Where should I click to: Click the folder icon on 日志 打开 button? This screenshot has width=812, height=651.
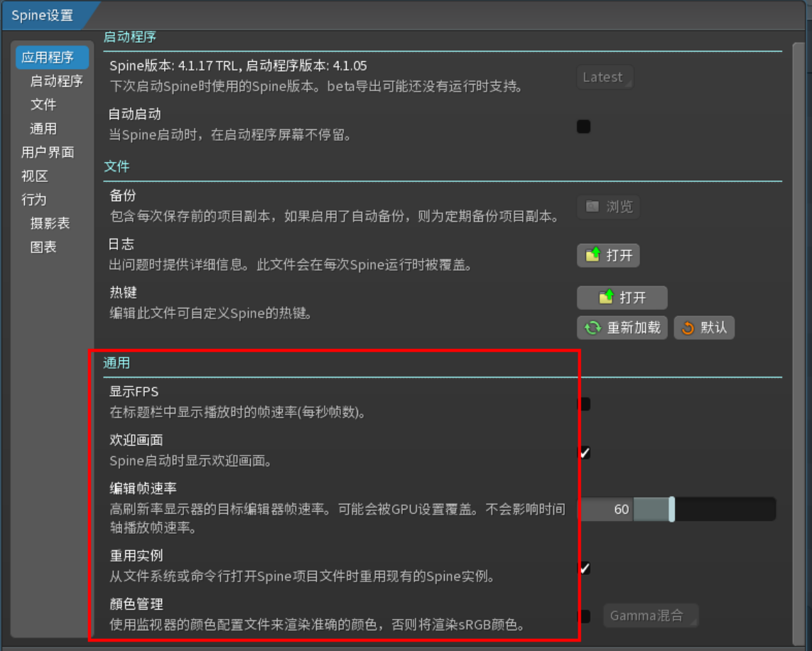[x=593, y=255]
